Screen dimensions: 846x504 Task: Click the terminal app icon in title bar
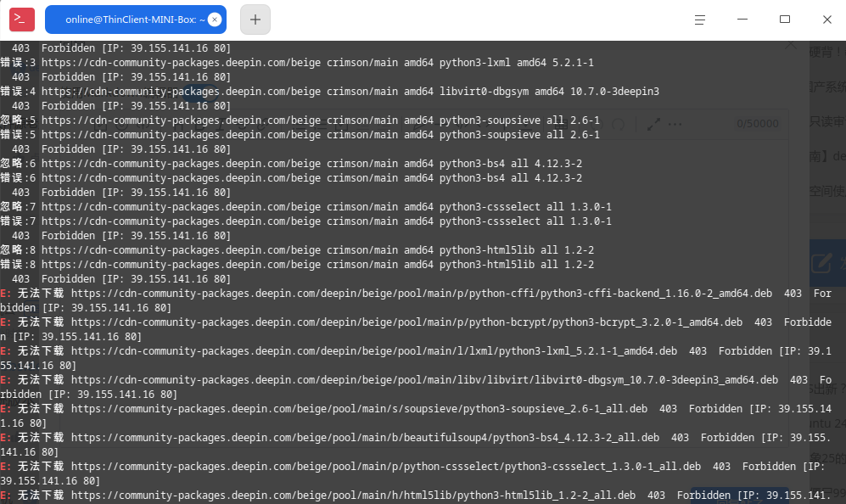22,19
